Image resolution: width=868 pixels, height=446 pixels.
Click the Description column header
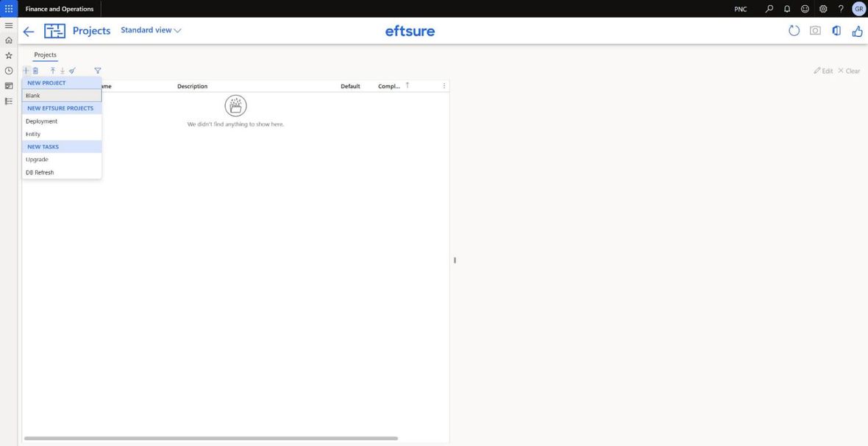(193, 86)
